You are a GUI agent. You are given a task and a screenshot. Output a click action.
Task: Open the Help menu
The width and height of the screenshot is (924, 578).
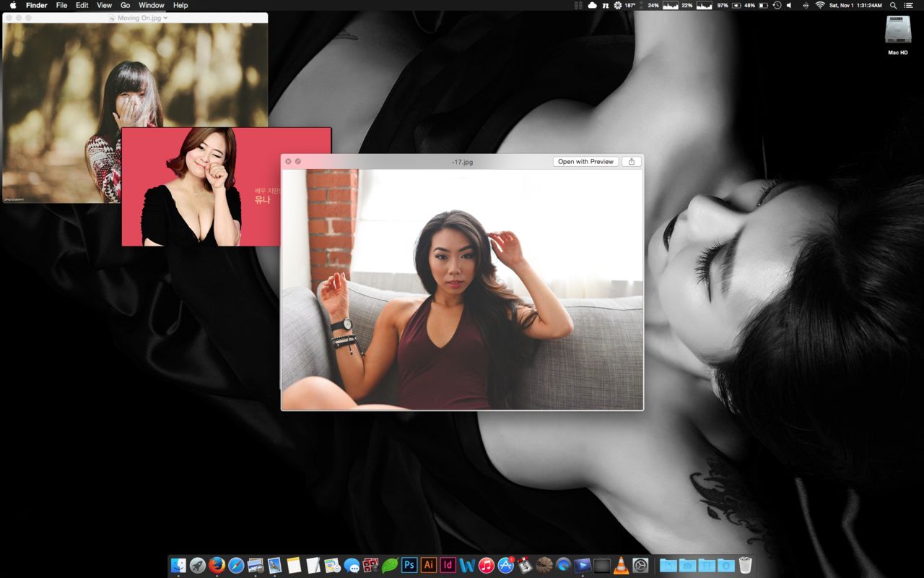[180, 5]
